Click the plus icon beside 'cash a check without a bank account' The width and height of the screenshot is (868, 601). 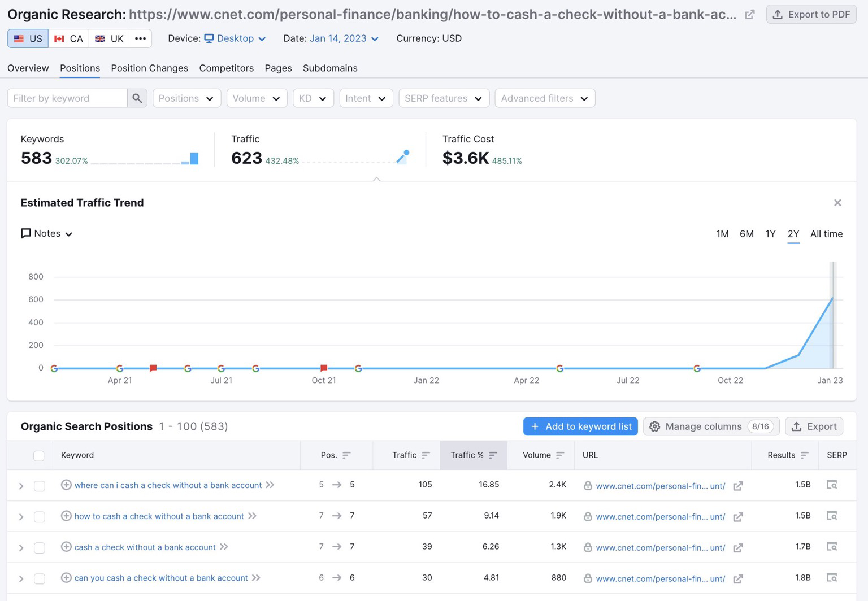66,547
